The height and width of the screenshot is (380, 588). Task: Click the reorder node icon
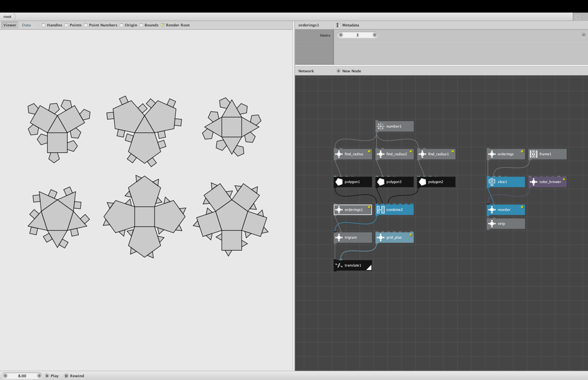click(492, 209)
